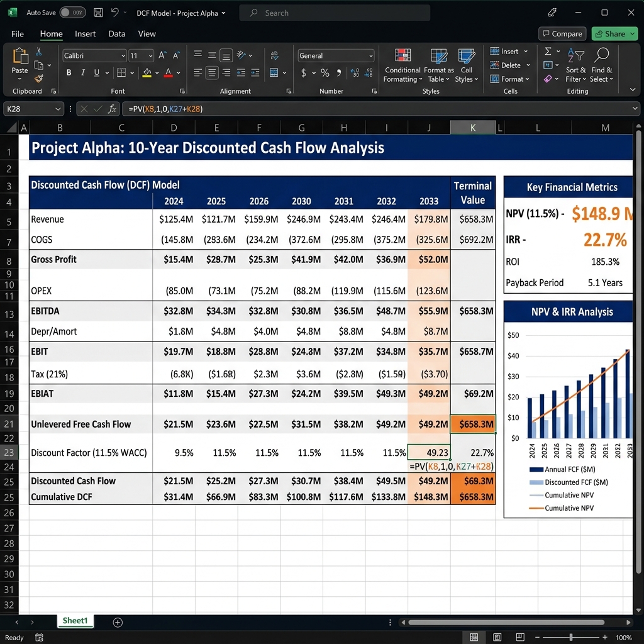Toggle Italic formatting button
644x644 pixels.
pos(82,73)
